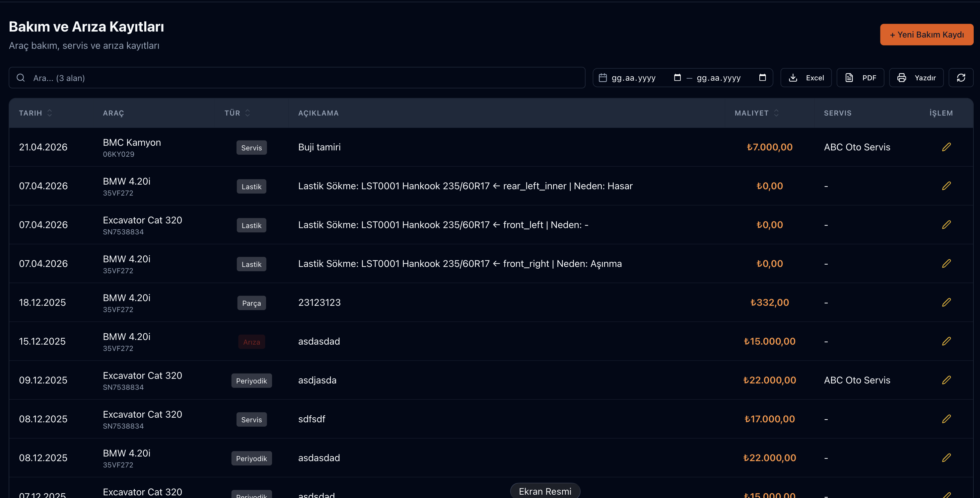This screenshot has height=498, width=980.
Task: Click the cost ₺332,00
Action: point(769,302)
